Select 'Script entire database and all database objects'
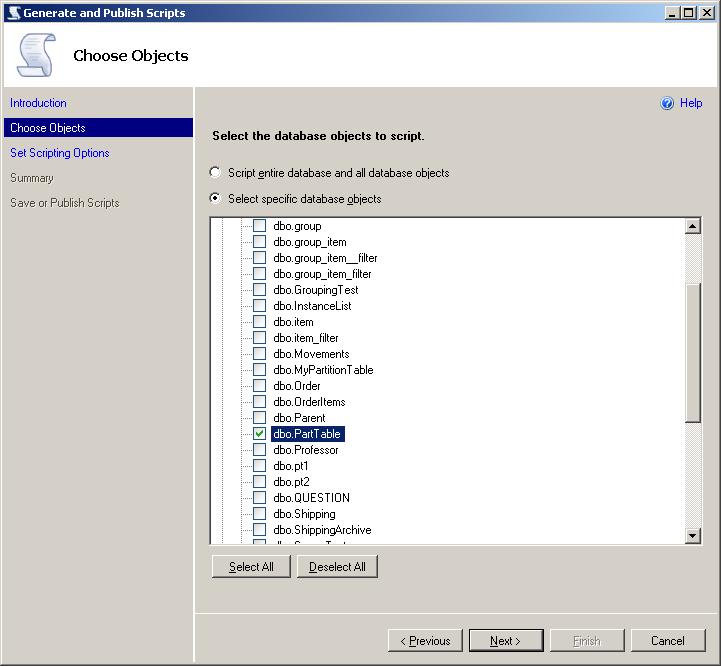The width and height of the screenshot is (721, 666). pos(215,173)
